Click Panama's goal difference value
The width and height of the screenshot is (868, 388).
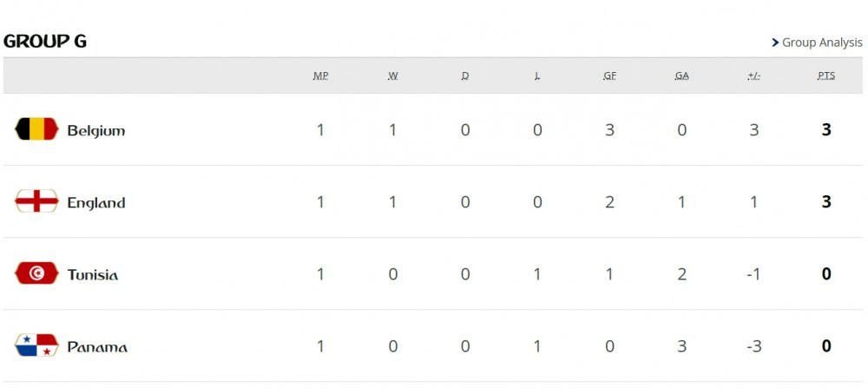point(753,346)
